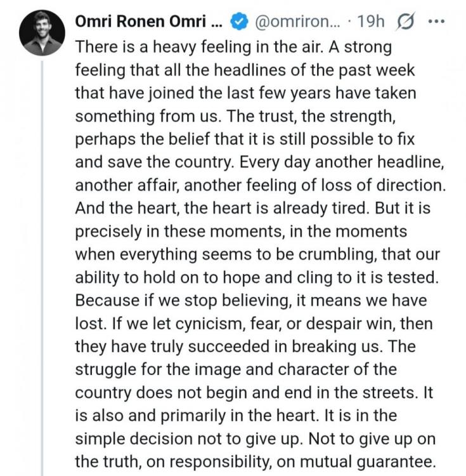Open the Omri Ronen display name link
Screen dimensions: 466x476
pos(148,21)
